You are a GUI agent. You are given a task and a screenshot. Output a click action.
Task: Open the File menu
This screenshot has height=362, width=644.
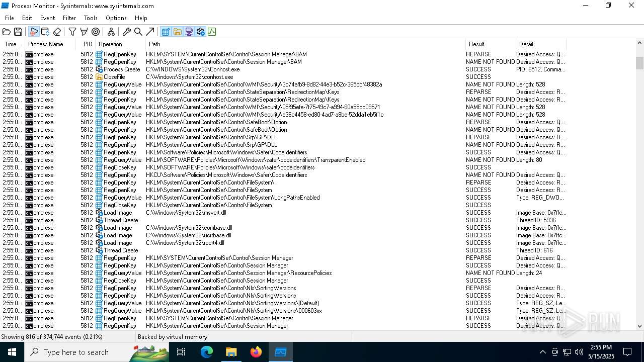tap(10, 18)
